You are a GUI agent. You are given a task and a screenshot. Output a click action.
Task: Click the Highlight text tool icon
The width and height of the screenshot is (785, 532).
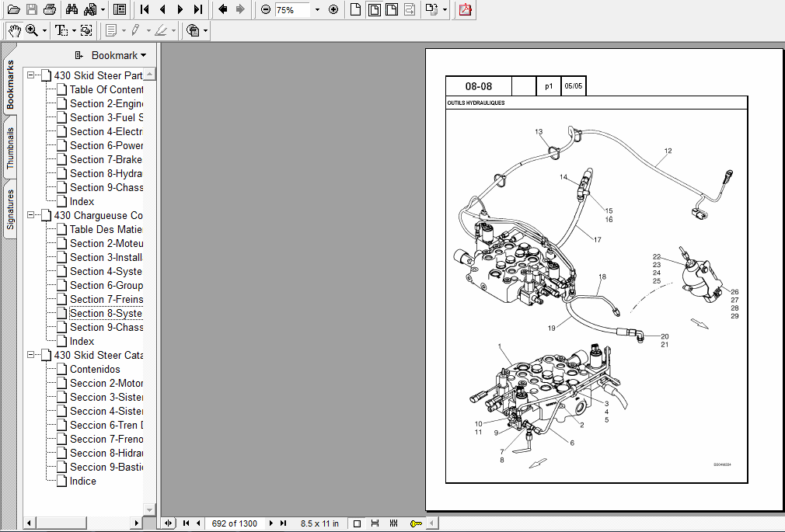161,30
